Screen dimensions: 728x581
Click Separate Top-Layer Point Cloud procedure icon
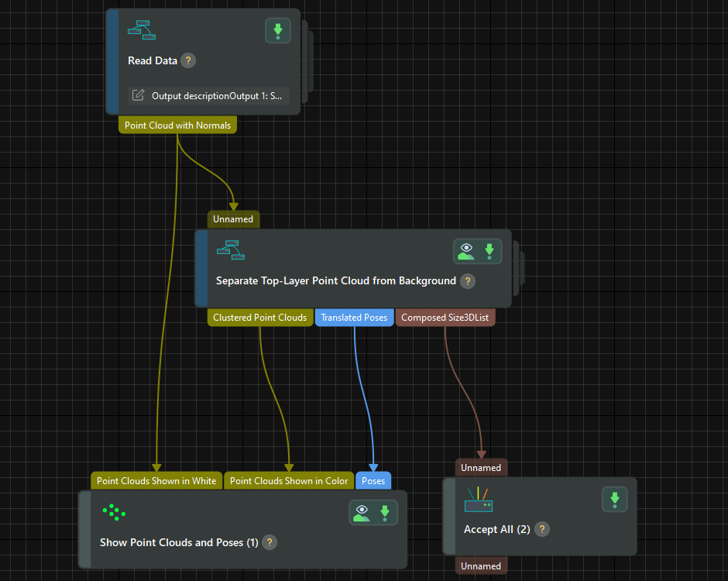pyautogui.click(x=231, y=250)
